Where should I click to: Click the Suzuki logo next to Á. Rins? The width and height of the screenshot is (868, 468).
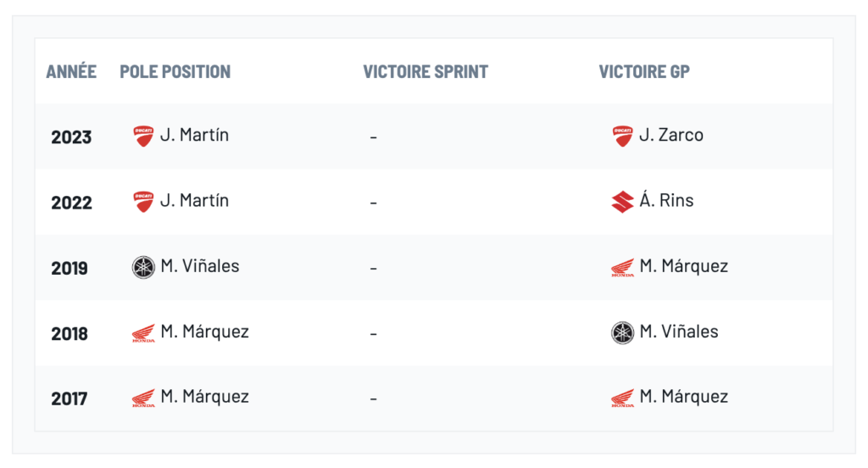623,202
